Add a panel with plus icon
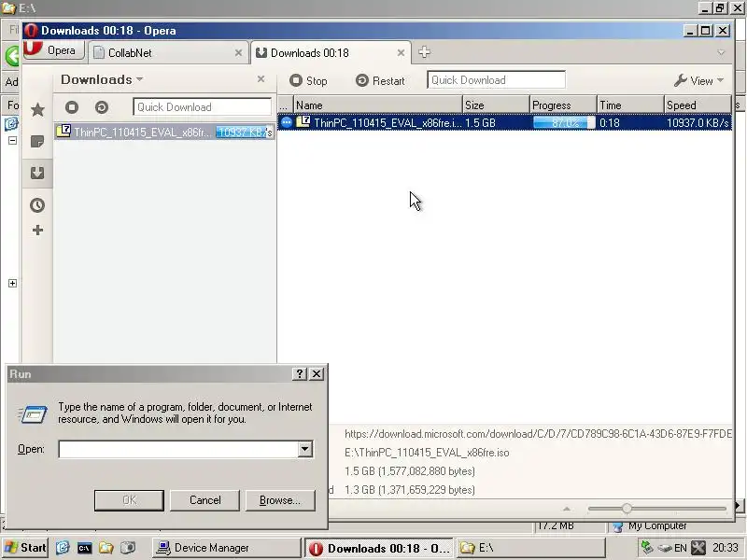747x560 pixels. click(37, 231)
